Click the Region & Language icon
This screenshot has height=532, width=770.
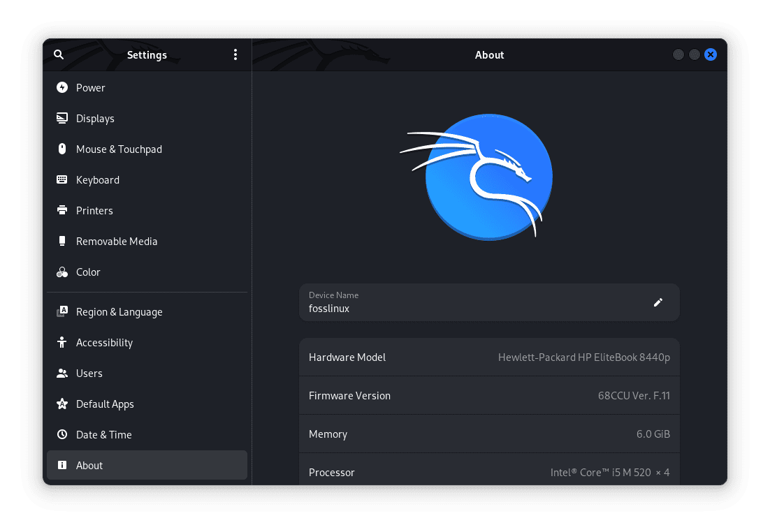(x=62, y=311)
